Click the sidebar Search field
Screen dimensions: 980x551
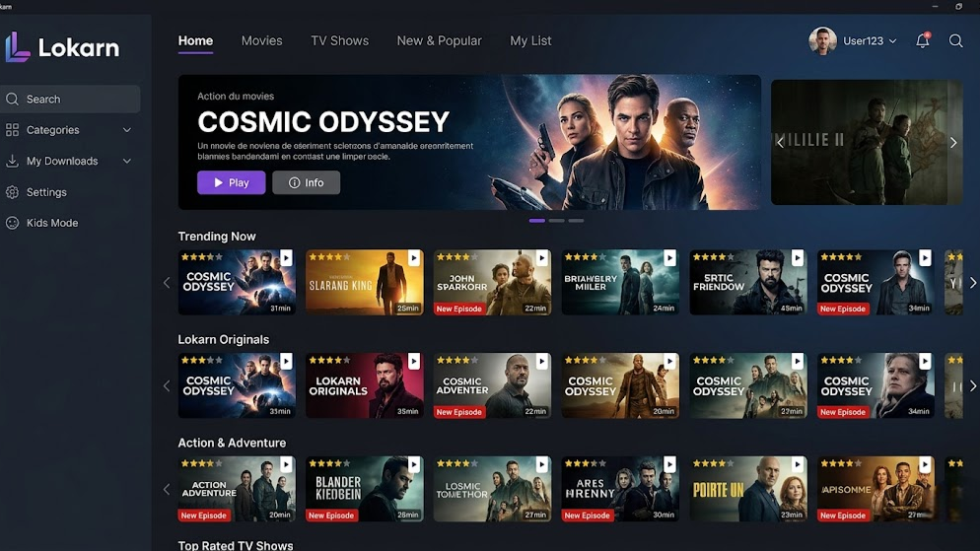click(x=70, y=99)
